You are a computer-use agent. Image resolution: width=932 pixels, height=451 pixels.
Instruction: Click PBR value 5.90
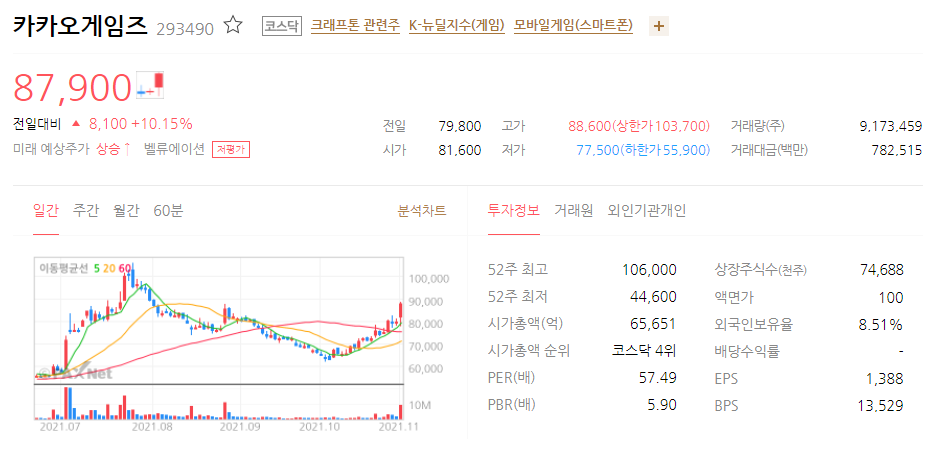pos(660,405)
